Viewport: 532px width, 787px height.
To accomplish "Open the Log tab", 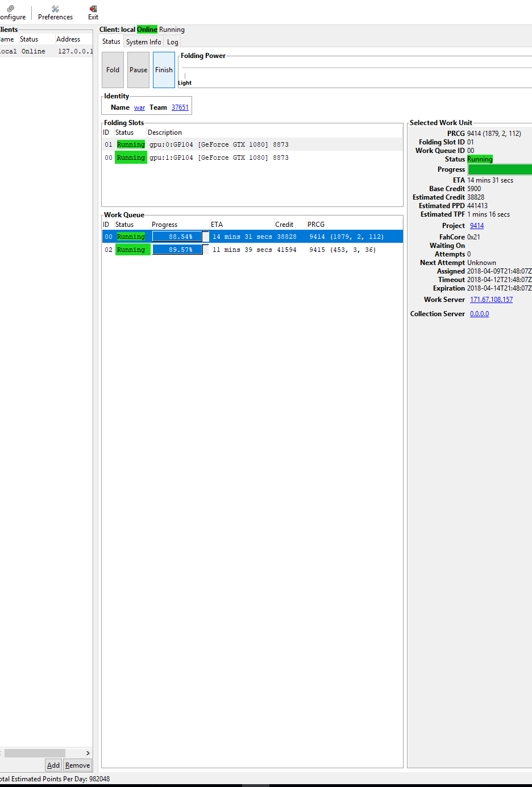I will (x=173, y=42).
